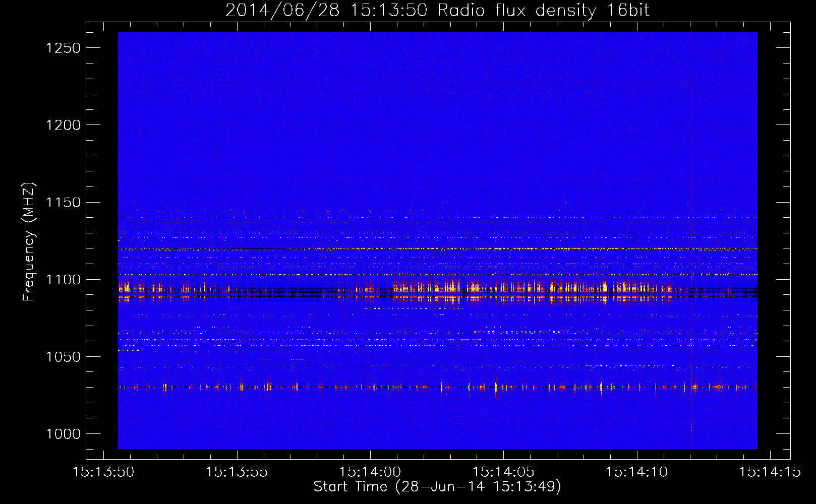Click the 'Start Time (28-Jun-14 15:13:49)' label
Viewport: 816px width, 504px height.
pyautogui.click(x=437, y=487)
